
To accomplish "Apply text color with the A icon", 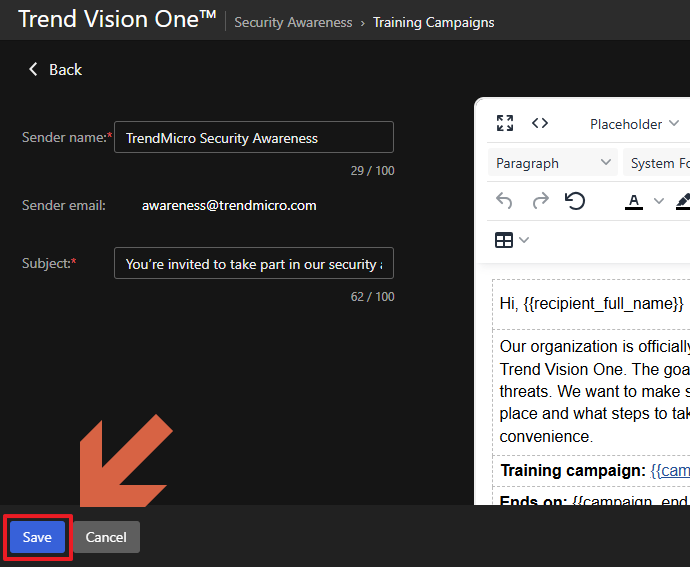I will point(634,201).
